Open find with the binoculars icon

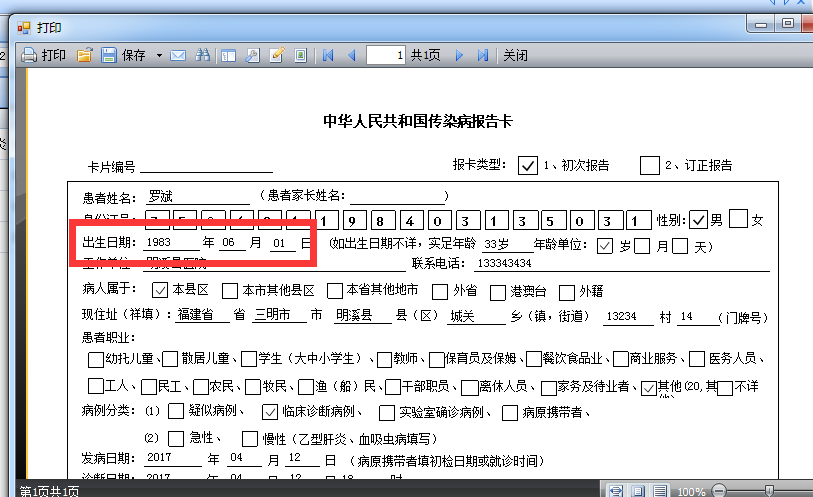coord(202,55)
